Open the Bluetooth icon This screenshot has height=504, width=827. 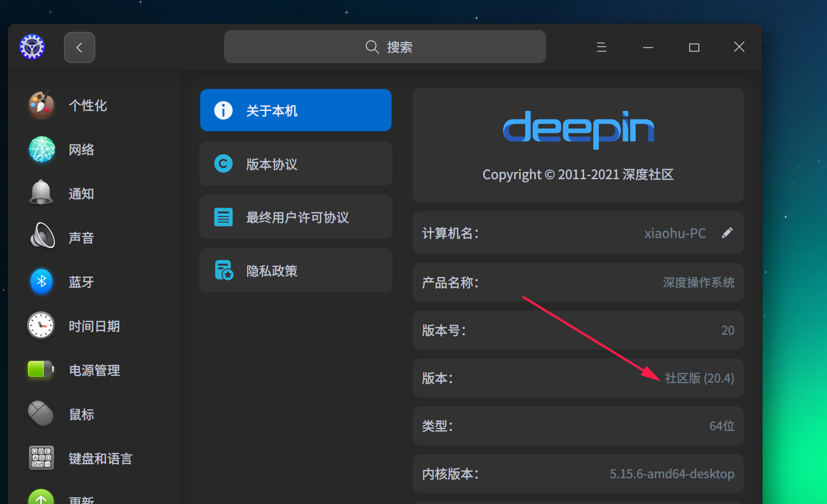(x=42, y=281)
